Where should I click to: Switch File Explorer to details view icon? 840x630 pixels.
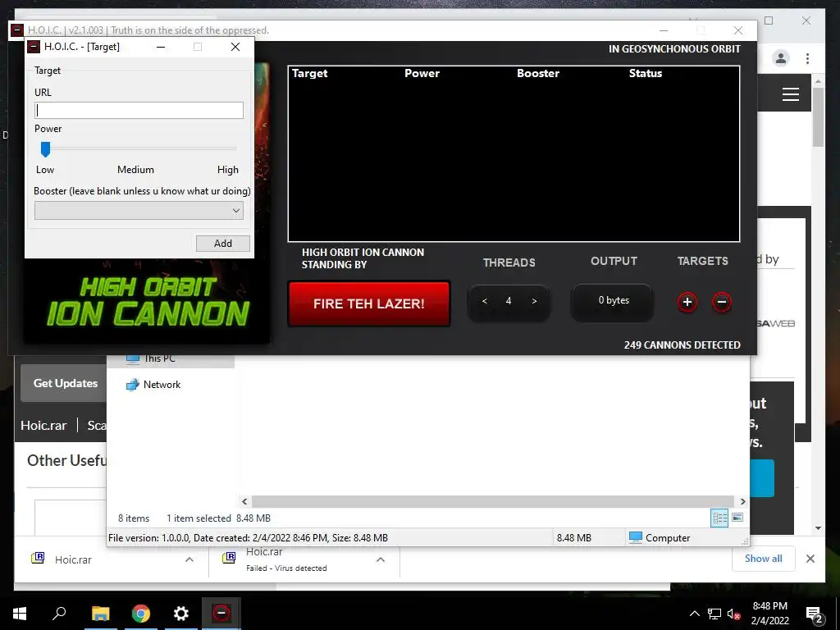[719, 518]
